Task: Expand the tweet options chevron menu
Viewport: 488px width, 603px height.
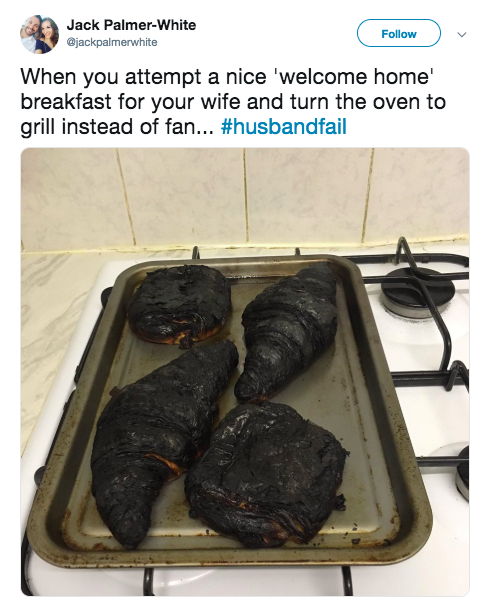Action: click(x=461, y=35)
